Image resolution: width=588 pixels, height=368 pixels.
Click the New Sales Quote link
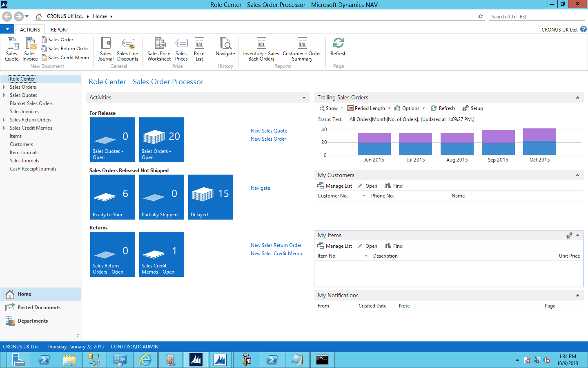[269, 131]
